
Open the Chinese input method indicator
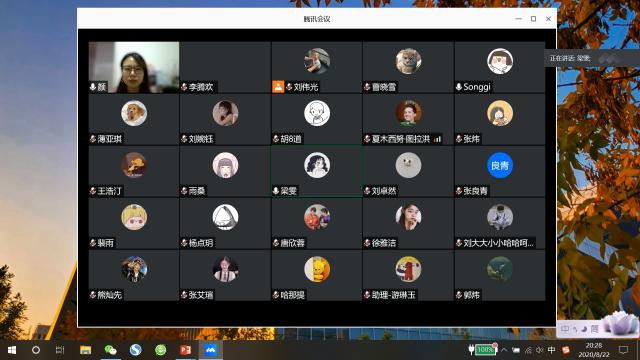coord(551,350)
